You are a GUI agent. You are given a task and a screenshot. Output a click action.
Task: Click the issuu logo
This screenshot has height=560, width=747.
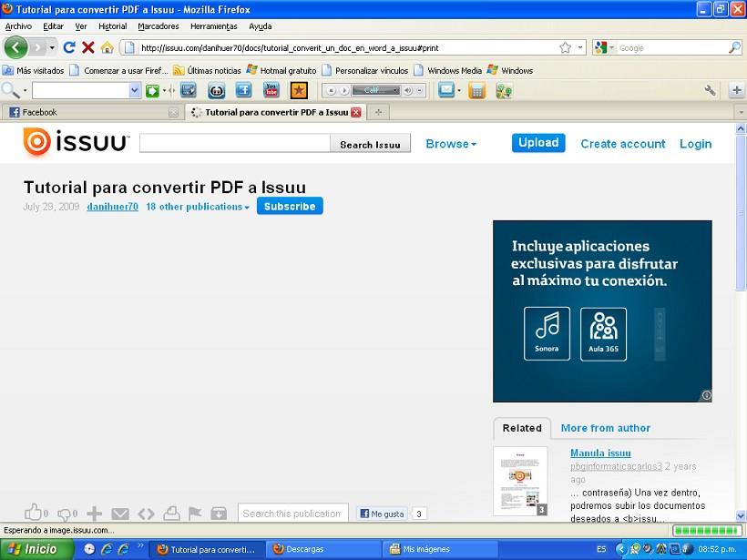(x=76, y=142)
